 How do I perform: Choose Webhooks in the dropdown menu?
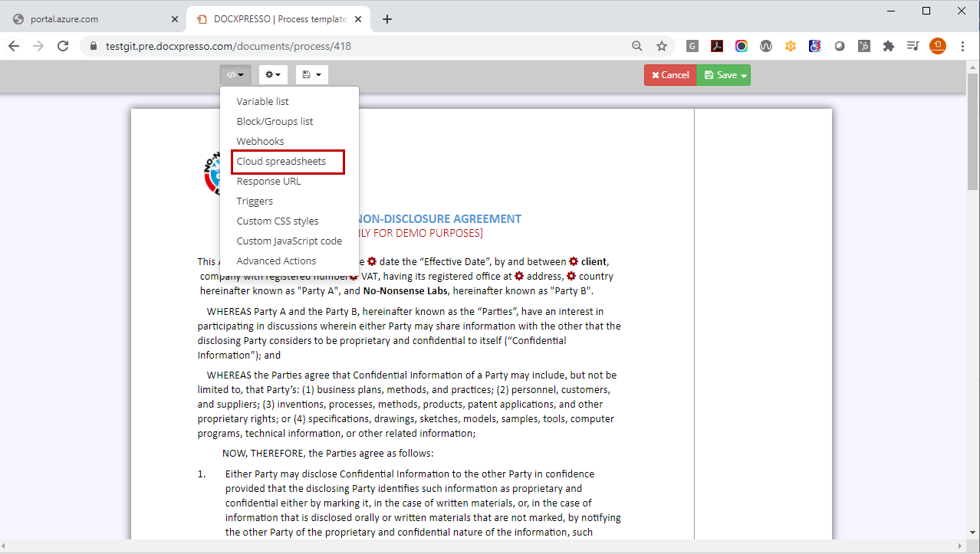(260, 141)
